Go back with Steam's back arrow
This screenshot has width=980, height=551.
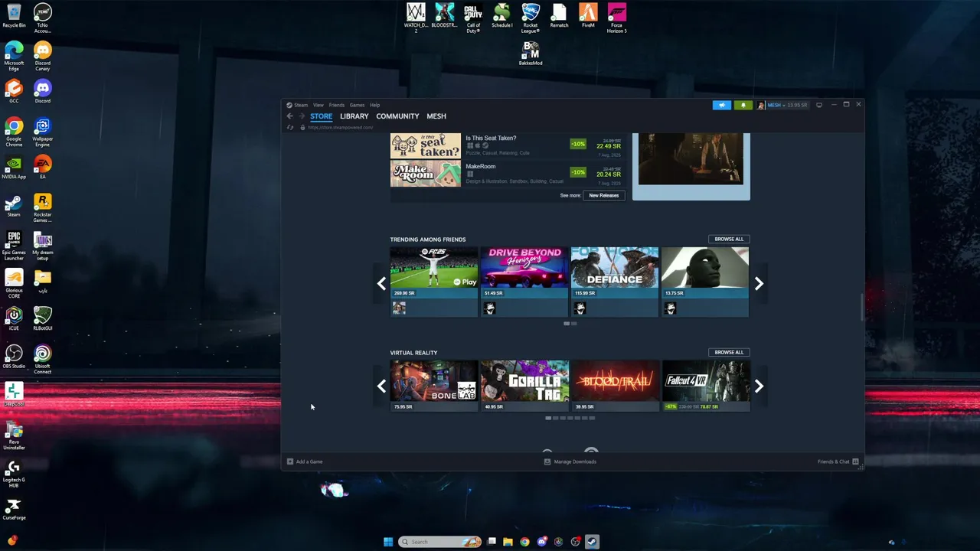289,116
